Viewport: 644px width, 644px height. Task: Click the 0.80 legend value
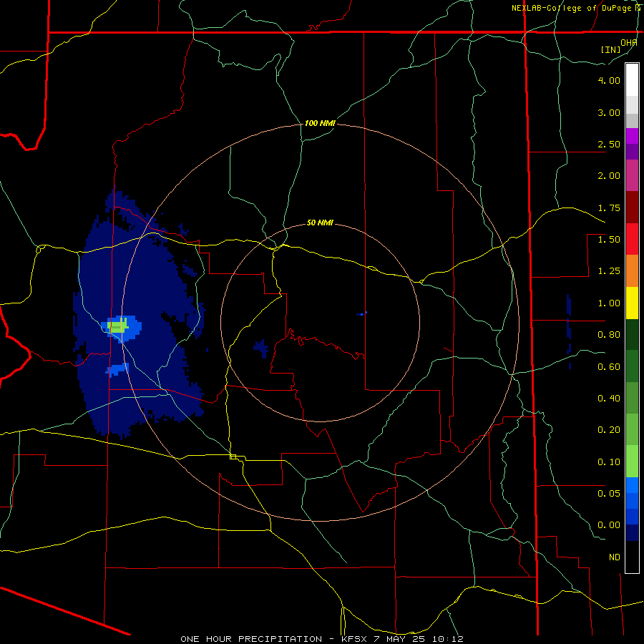coord(609,335)
